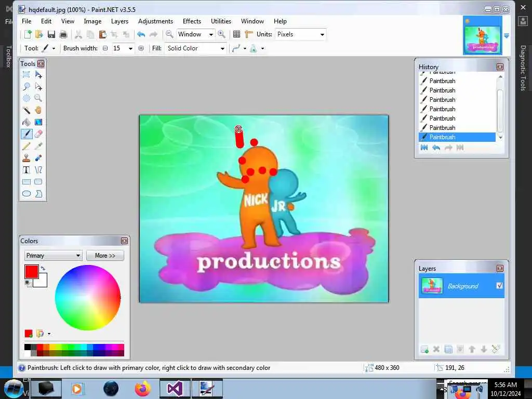Open the Edit menu
Screen dimensions: 532x399
coord(46,21)
